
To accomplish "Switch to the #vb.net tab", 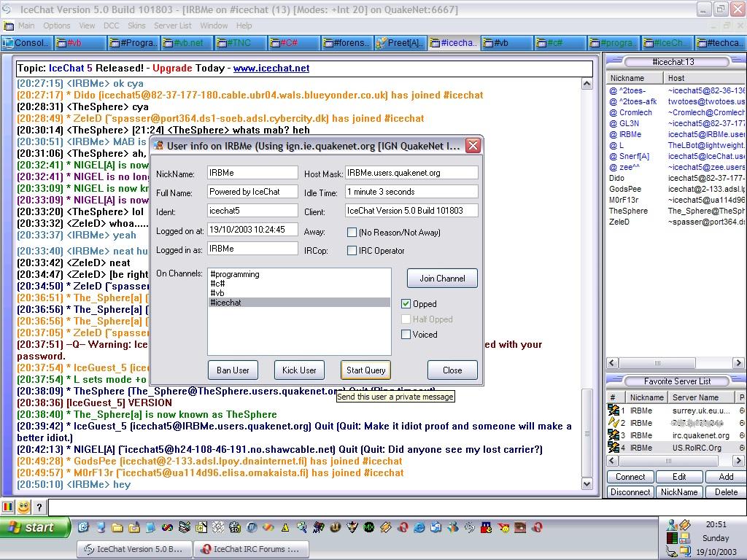I will 187,43.
